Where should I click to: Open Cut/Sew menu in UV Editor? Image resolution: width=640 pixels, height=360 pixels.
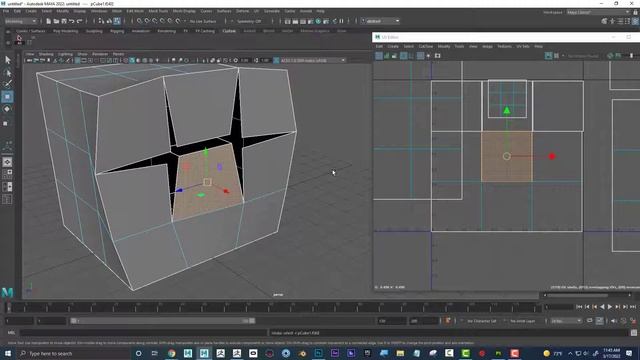click(426, 46)
